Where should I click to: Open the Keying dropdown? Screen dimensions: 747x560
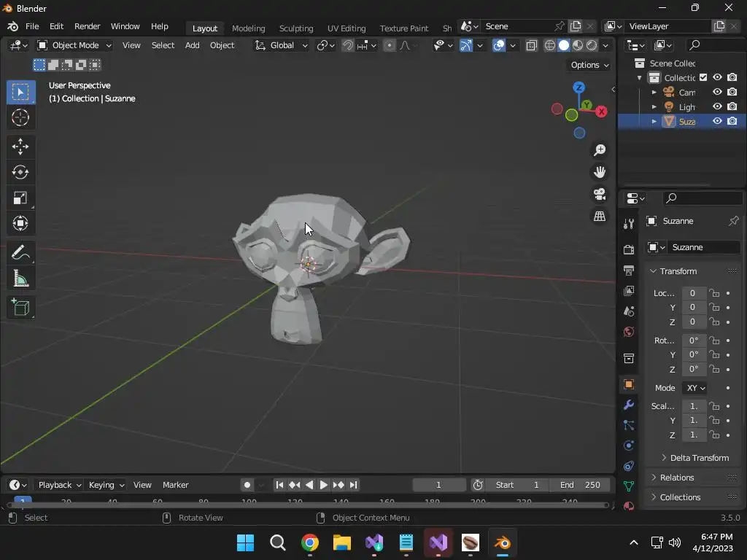(107, 485)
